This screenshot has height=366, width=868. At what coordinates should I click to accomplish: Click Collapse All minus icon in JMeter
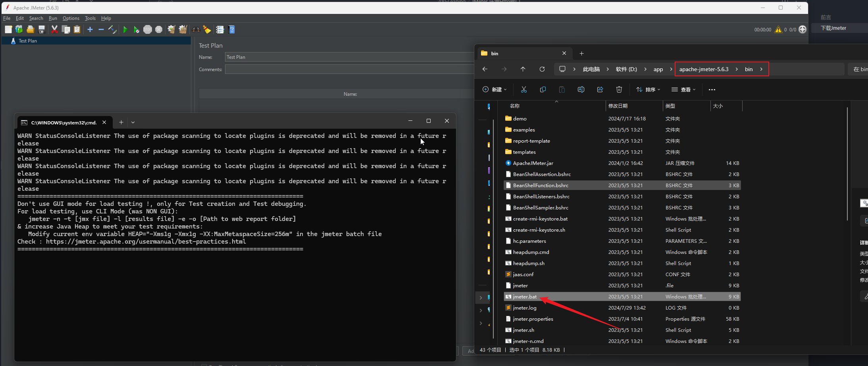point(101,29)
